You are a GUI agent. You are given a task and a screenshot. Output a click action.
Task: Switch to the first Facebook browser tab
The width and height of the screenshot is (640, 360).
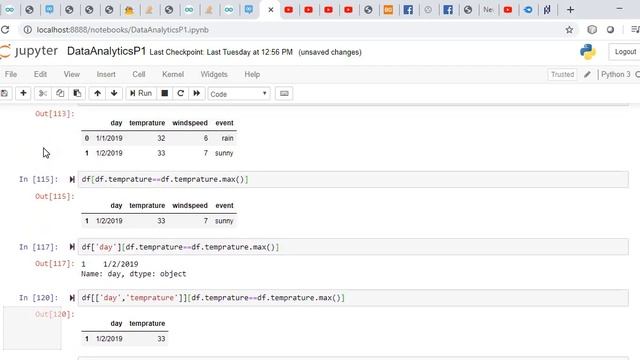pyautogui.click(x=408, y=10)
